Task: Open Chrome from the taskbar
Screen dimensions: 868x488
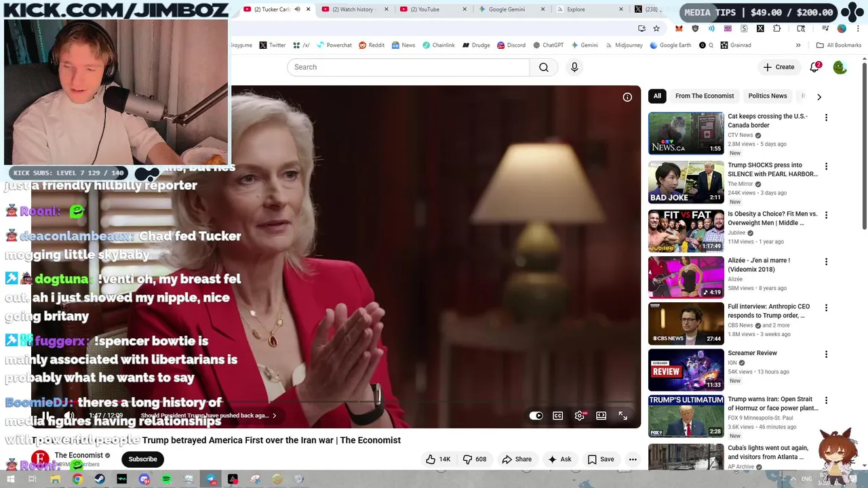Action: tap(77, 479)
